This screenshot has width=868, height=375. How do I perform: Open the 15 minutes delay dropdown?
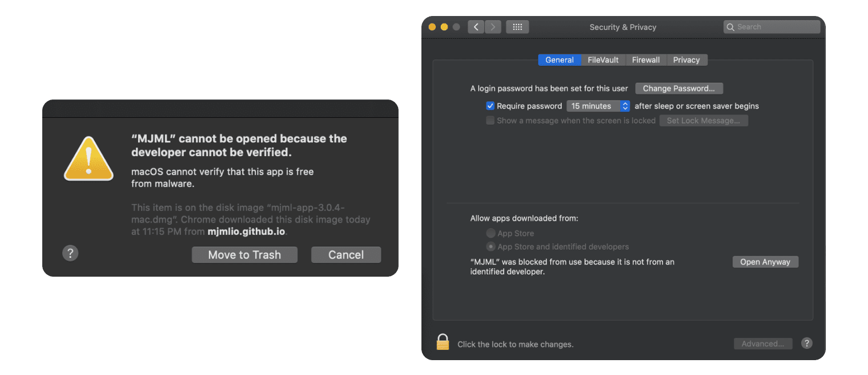598,106
